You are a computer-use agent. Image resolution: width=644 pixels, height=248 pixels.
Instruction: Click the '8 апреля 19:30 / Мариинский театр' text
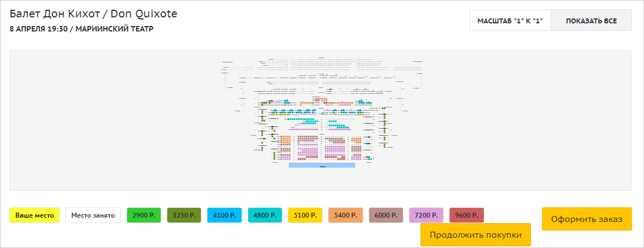(x=81, y=29)
